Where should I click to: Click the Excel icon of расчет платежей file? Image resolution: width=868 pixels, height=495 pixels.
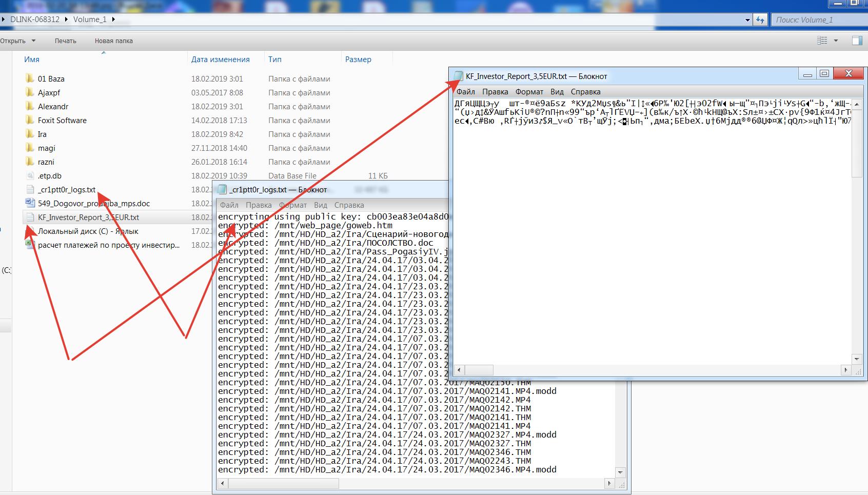pyautogui.click(x=30, y=245)
